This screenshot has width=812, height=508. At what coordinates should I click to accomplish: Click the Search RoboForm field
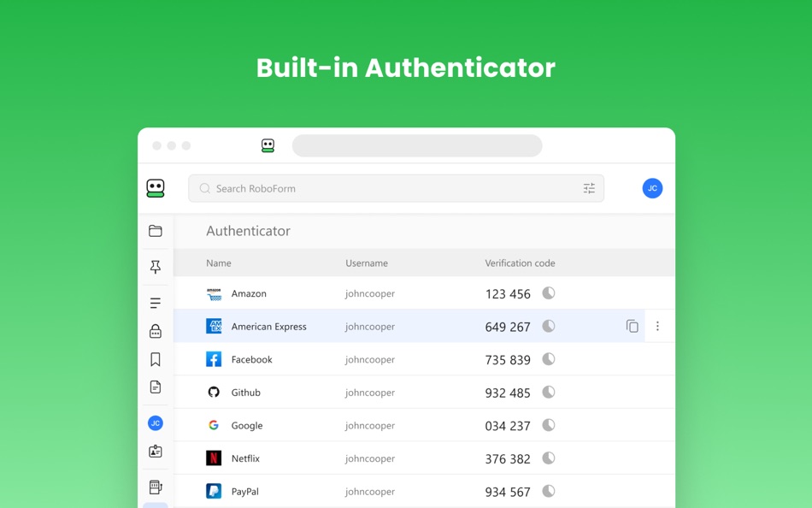396,188
